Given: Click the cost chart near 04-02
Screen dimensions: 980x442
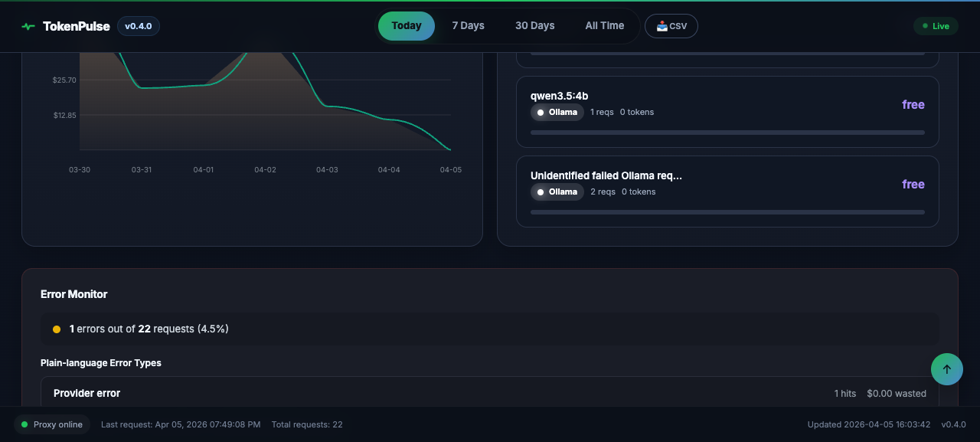Looking at the screenshot, I should pos(264,100).
